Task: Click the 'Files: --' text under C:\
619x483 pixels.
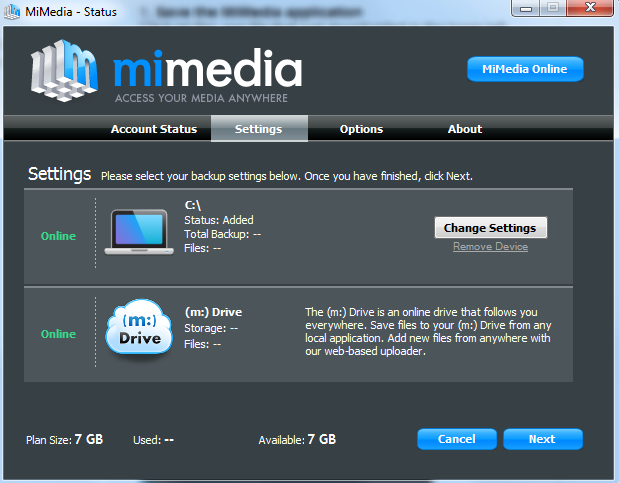Action: coord(203,248)
